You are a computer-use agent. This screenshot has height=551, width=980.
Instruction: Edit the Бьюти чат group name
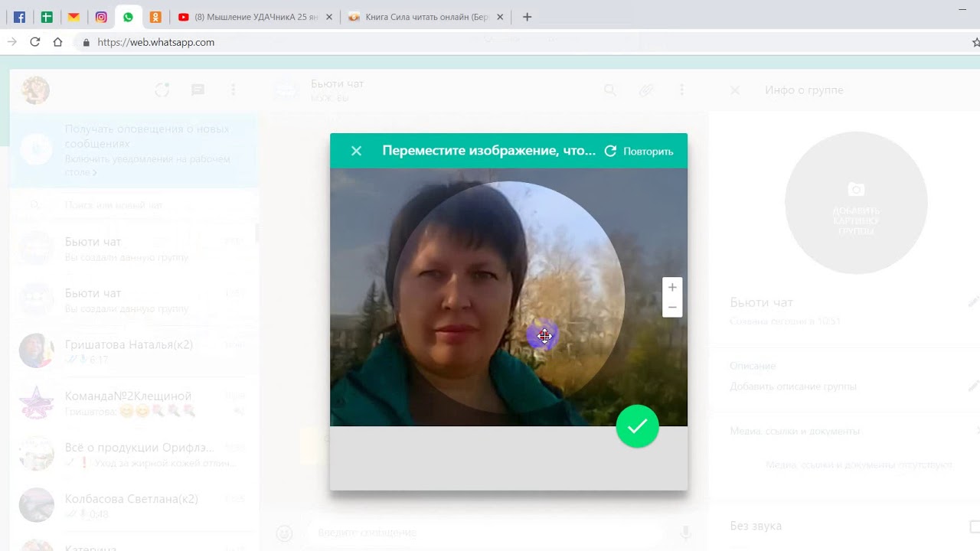(974, 302)
